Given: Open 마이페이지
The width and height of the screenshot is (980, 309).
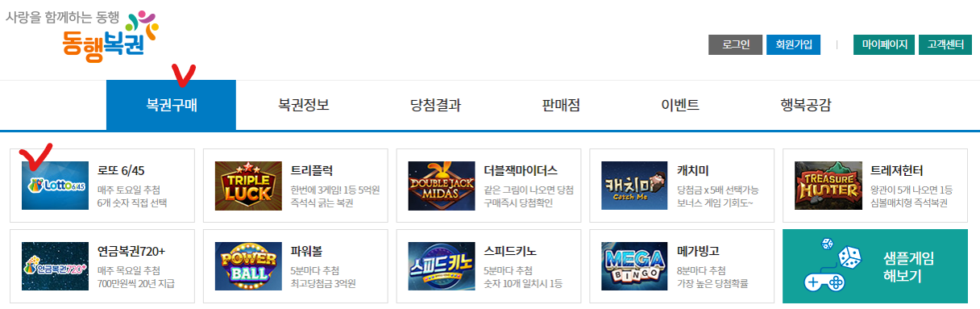Looking at the screenshot, I should [884, 44].
